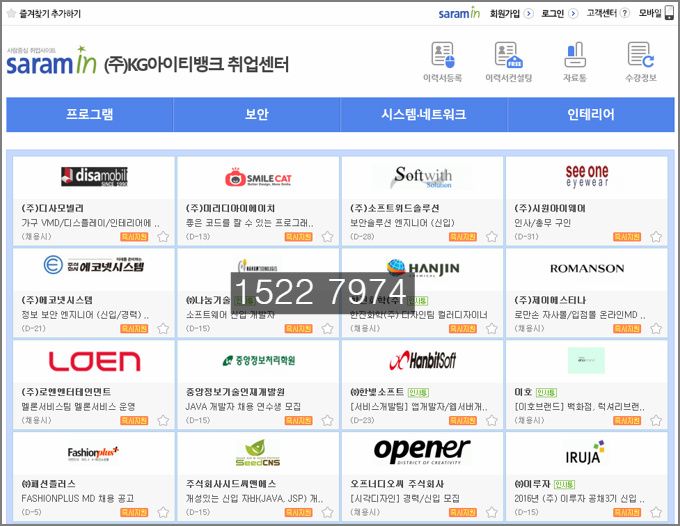680x526 pixels.
Task: Click the SMILECAT company logo
Action: [x=258, y=177]
